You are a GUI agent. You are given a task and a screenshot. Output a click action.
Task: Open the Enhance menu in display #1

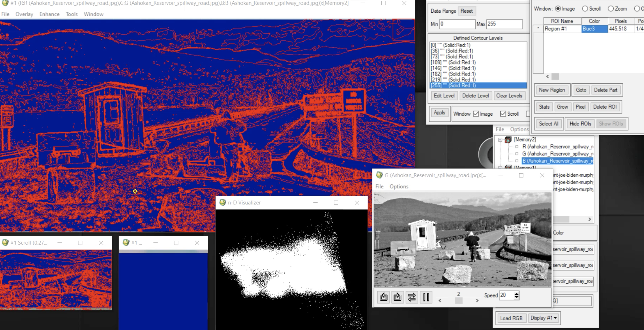49,14
